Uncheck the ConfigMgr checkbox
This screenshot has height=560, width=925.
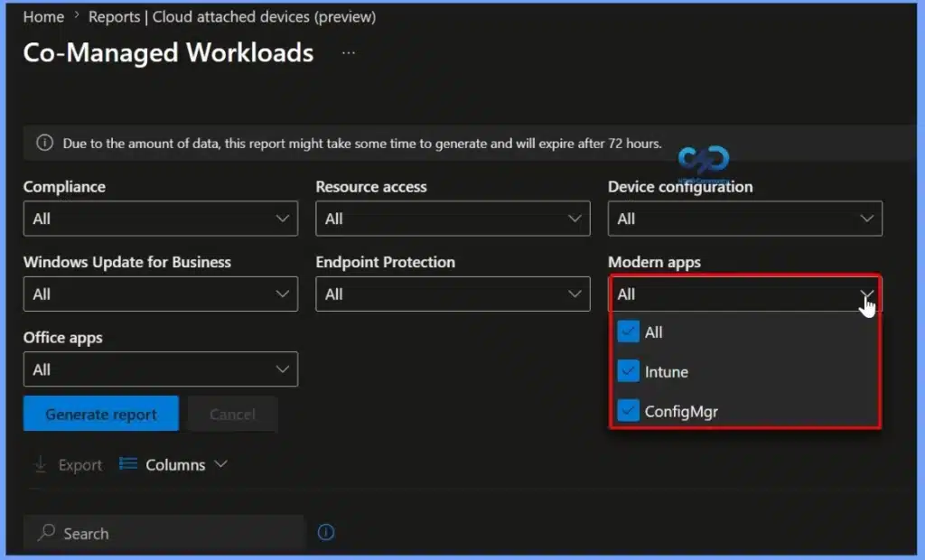tap(628, 411)
